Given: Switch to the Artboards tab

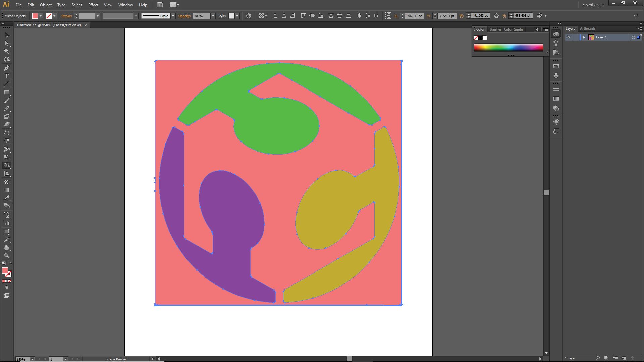Looking at the screenshot, I should click(587, 29).
